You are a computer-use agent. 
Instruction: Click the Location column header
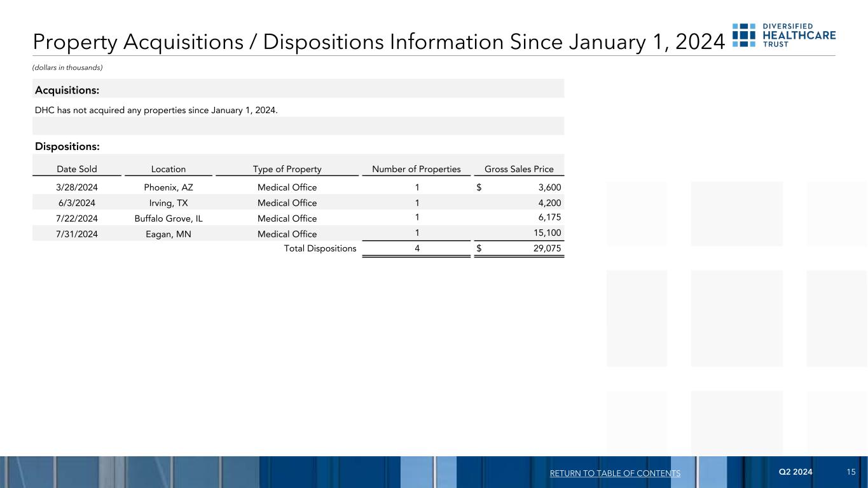point(169,169)
